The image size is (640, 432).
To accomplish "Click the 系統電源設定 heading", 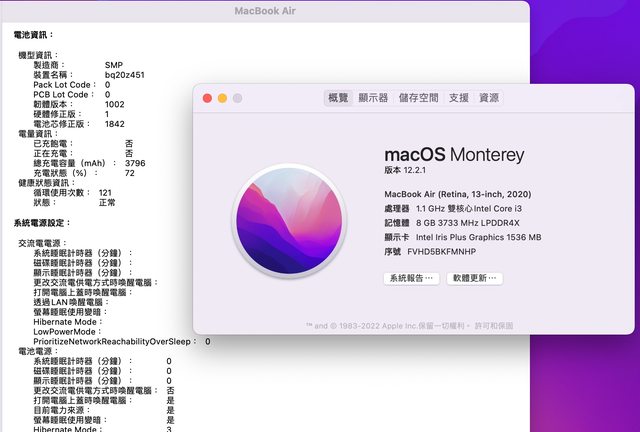I will pyautogui.click(x=42, y=222).
